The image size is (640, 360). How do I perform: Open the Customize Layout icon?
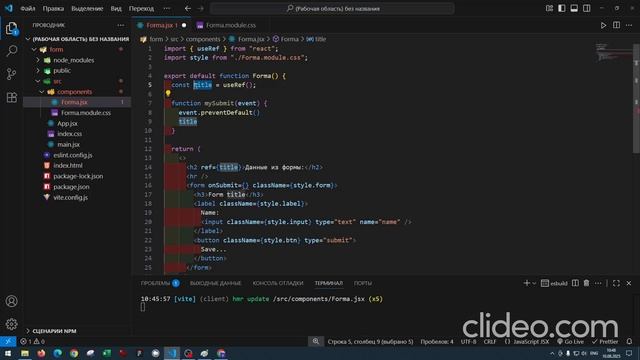[549, 9]
